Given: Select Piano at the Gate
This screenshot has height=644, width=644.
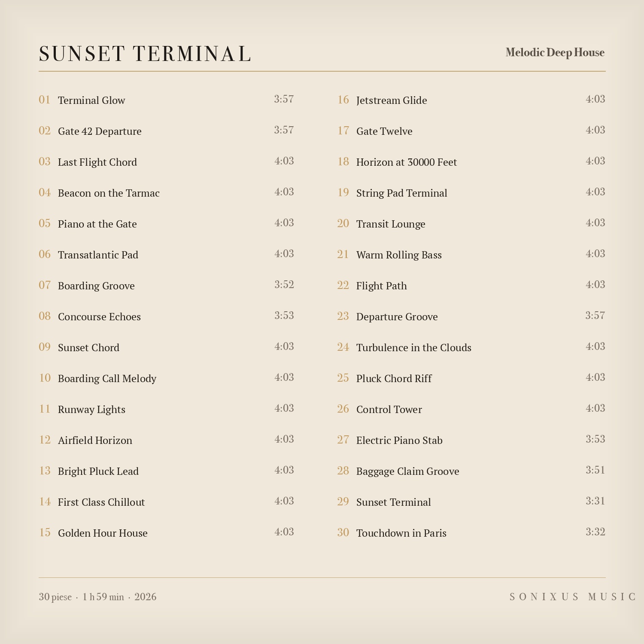Looking at the screenshot, I should pos(97,224).
